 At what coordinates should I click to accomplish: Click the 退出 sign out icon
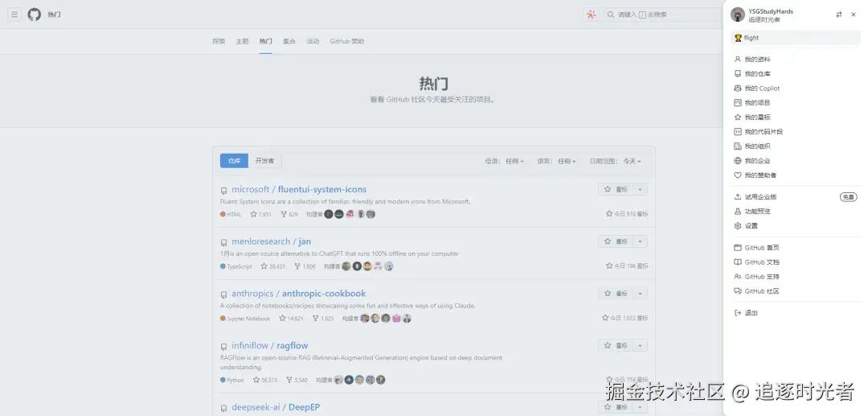737,313
